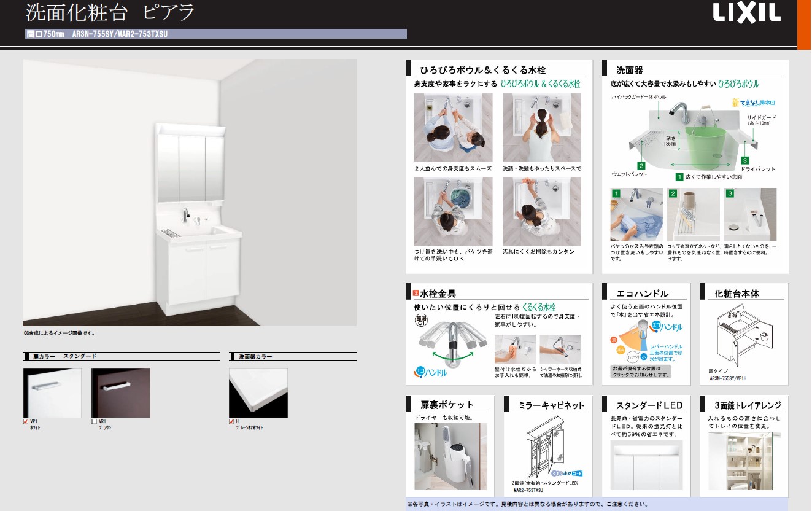Image resolution: width=812 pixels, height=511 pixels.
Task: Click the エコハンドル section heading
Action: click(x=643, y=294)
